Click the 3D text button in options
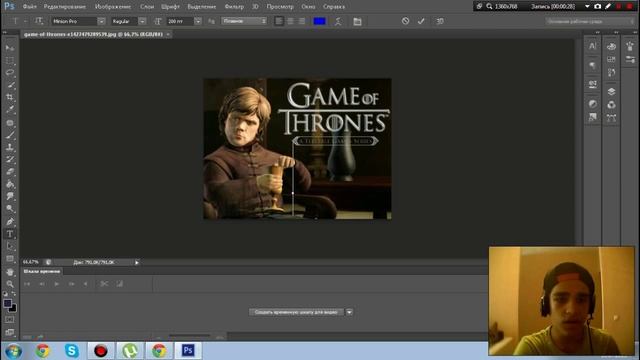 click(x=440, y=21)
